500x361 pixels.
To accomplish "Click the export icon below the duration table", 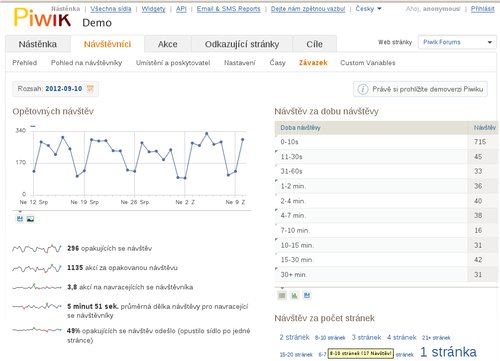I will (x=307, y=295).
